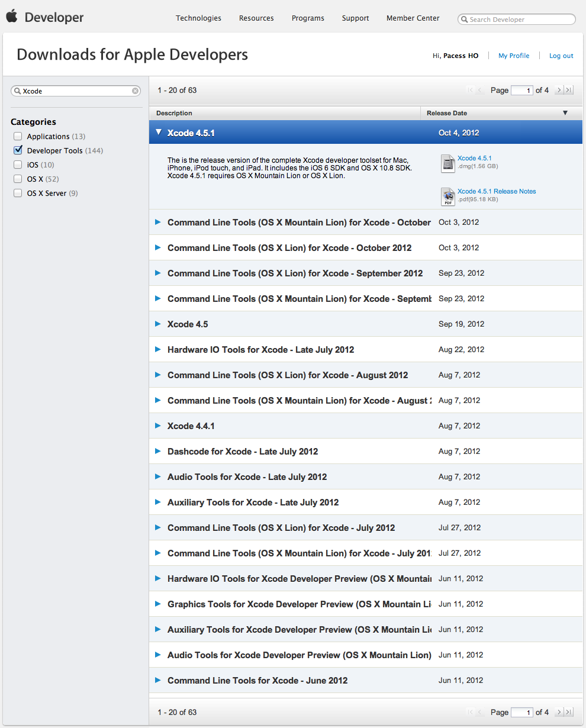Expand Command Line Tools for Xcode June 2012
Image resolution: width=586 pixels, height=728 pixels.
[x=158, y=680]
